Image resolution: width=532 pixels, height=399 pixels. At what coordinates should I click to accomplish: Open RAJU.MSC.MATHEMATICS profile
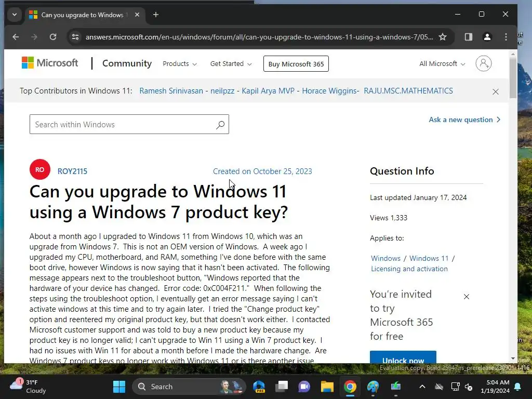tap(408, 91)
